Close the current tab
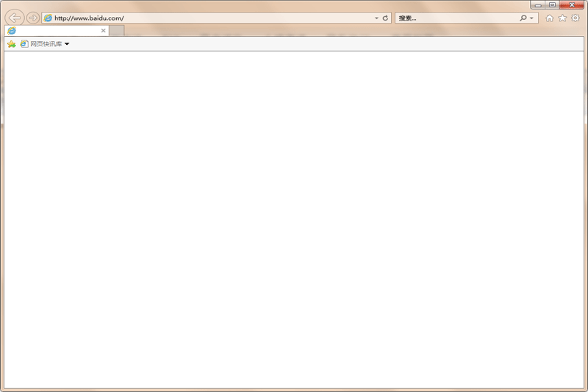This screenshot has height=392, width=588. tap(104, 31)
